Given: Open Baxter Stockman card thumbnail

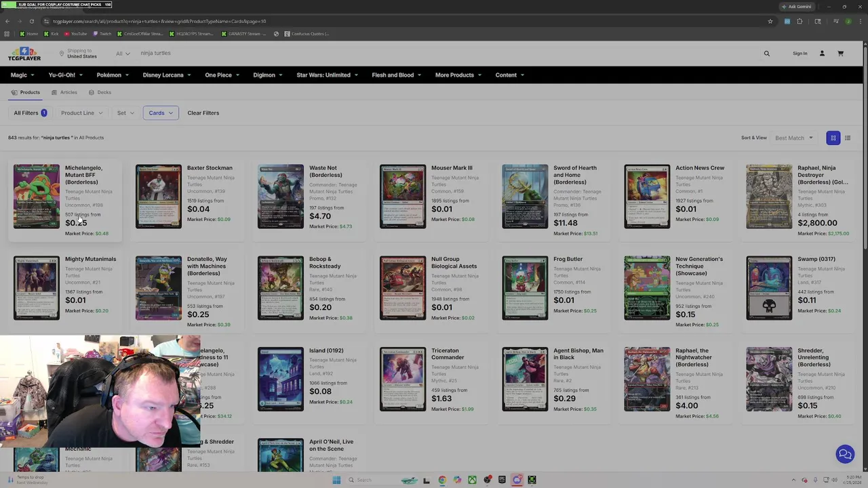Looking at the screenshot, I should [x=159, y=197].
